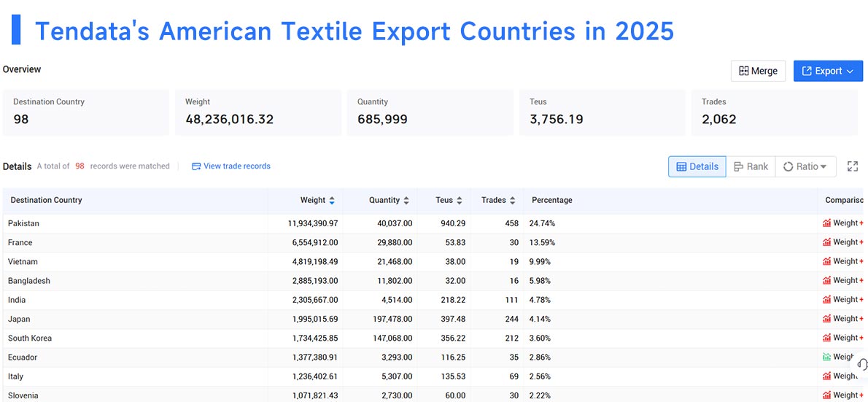Open Japan weight comparison chart icon
Viewport: 868px width, 402px height.
(826, 318)
